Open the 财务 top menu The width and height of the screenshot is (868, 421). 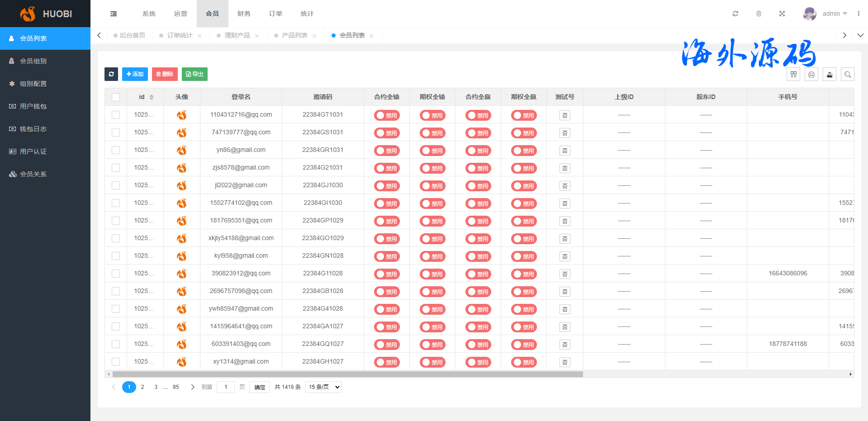click(244, 14)
